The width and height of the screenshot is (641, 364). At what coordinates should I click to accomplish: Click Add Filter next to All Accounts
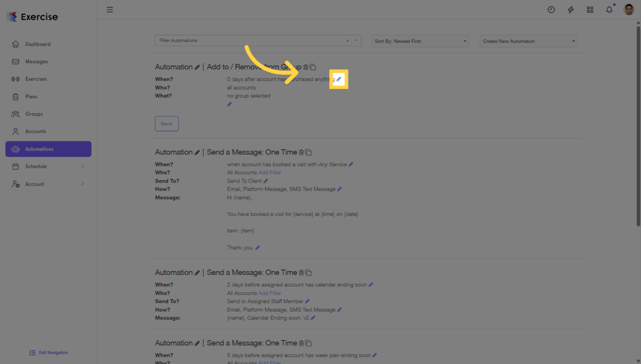[x=270, y=172]
